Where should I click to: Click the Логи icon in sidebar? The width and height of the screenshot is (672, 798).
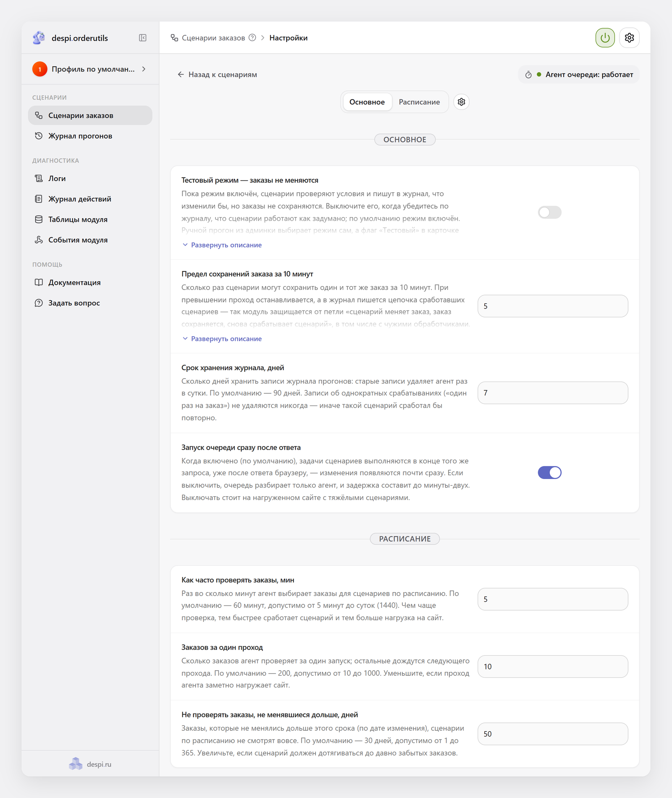click(x=39, y=178)
